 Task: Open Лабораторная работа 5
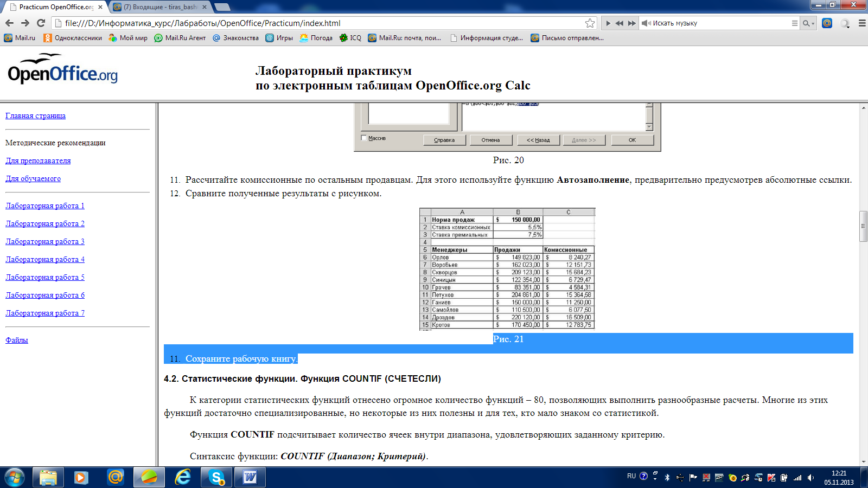click(x=45, y=277)
